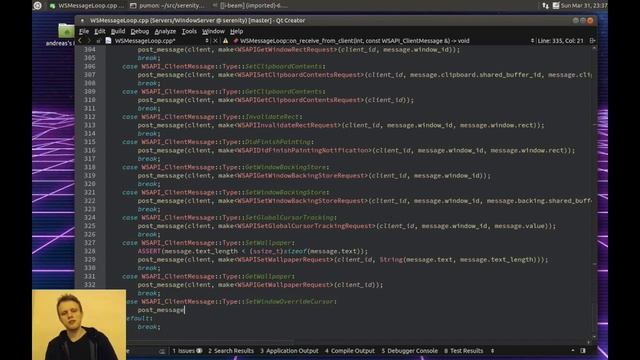The width and height of the screenshot is (640, 360).
Task: Click WSAPIGetWallpaperRequest in the code
Action: (x=285, y=285)
